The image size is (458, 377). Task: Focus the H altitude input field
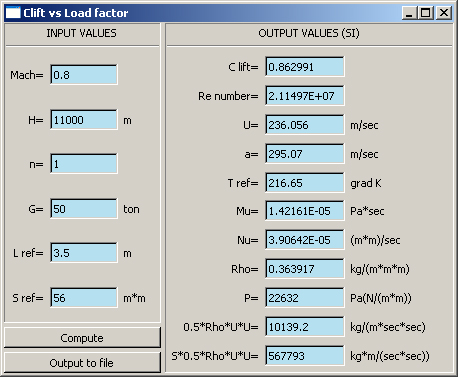[x=84, y=119]
